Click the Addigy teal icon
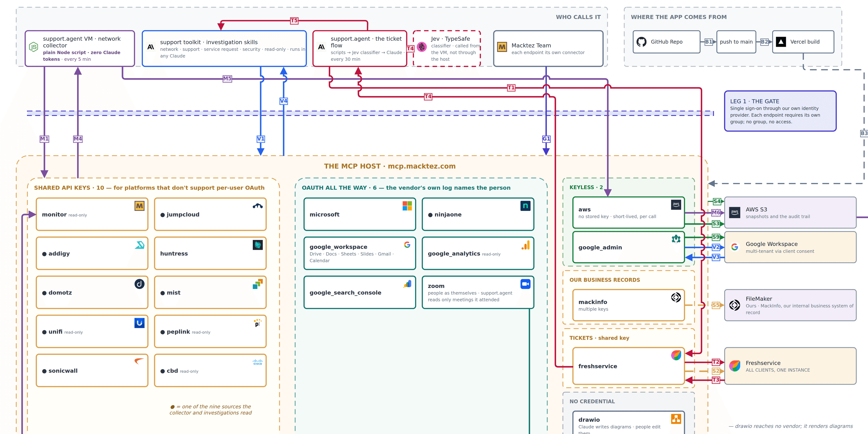This screenshot has height=434, width=868. [x=139, y=245]
